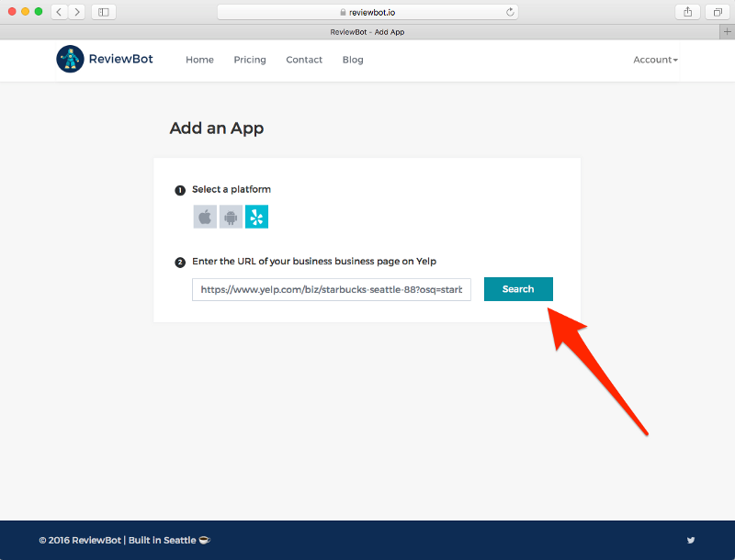735x560 pixels.
Task: Go back to previous page
Action: click(59, 12)
